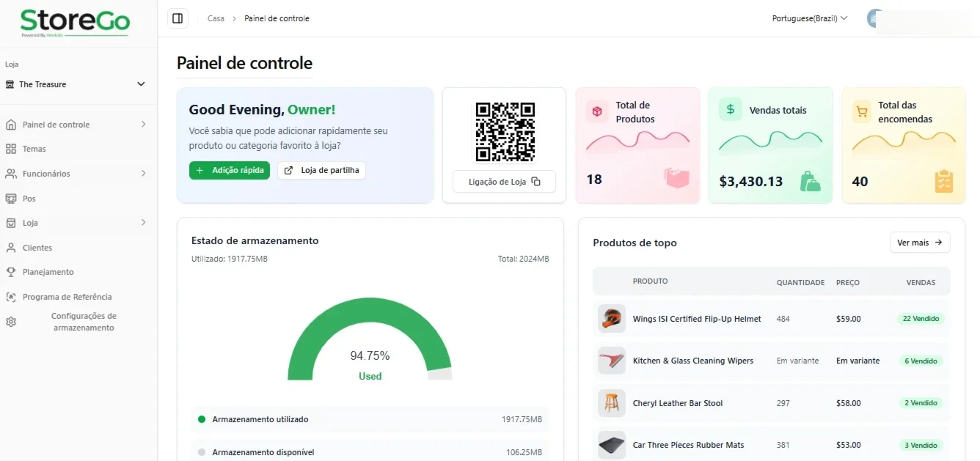Open the Portuguese(Brazil) language dropdown
980x461 pixels.
[810, 18]
